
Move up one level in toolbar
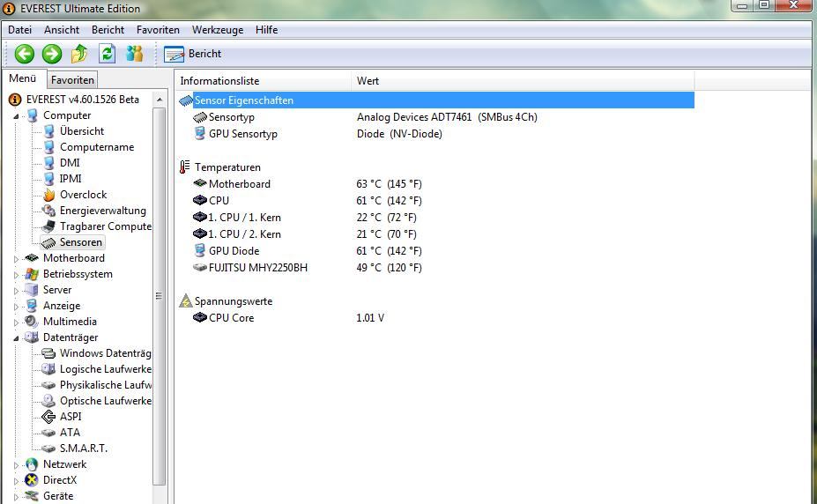[x=79, y=53]
